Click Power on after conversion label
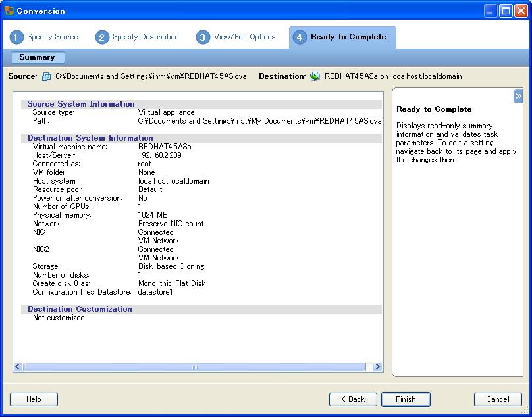Image resolution: width=532 pixels, height=417 pixels. 77,198
